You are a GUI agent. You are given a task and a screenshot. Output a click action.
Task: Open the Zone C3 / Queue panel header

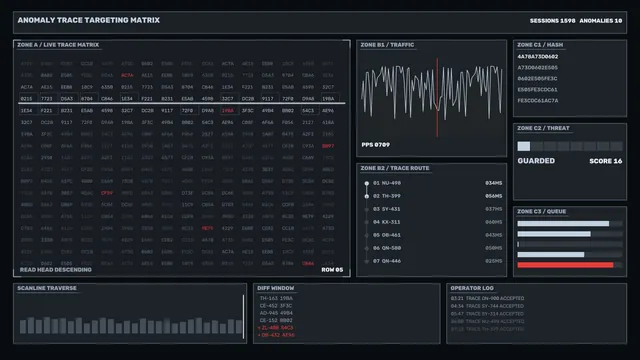tap(542, 211)
